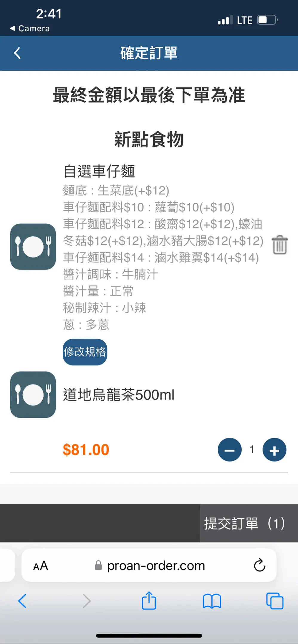
Task: Tap the 自選車仔麵 item title
Action: coord(99,171)
